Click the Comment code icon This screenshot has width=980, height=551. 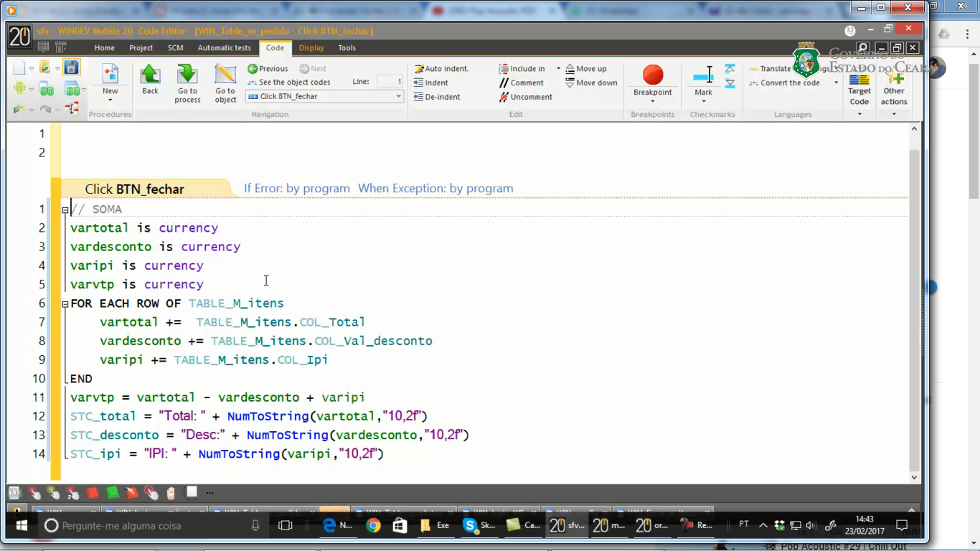(x=504, y=83)
